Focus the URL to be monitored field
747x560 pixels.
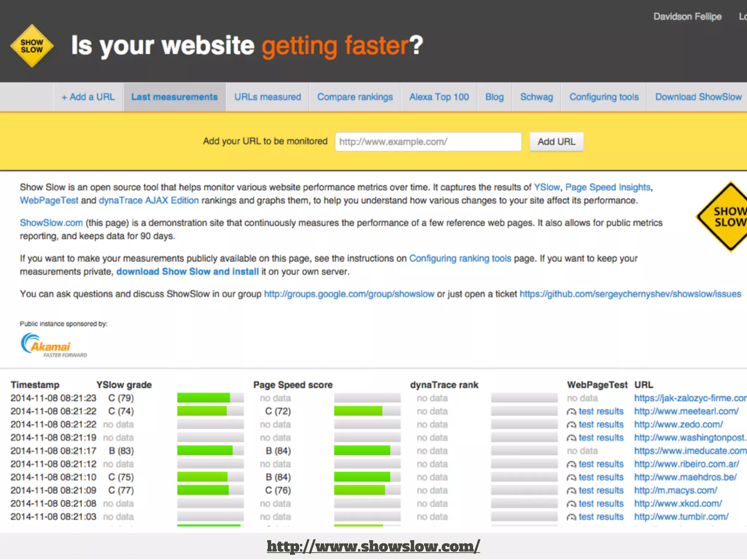428,141
